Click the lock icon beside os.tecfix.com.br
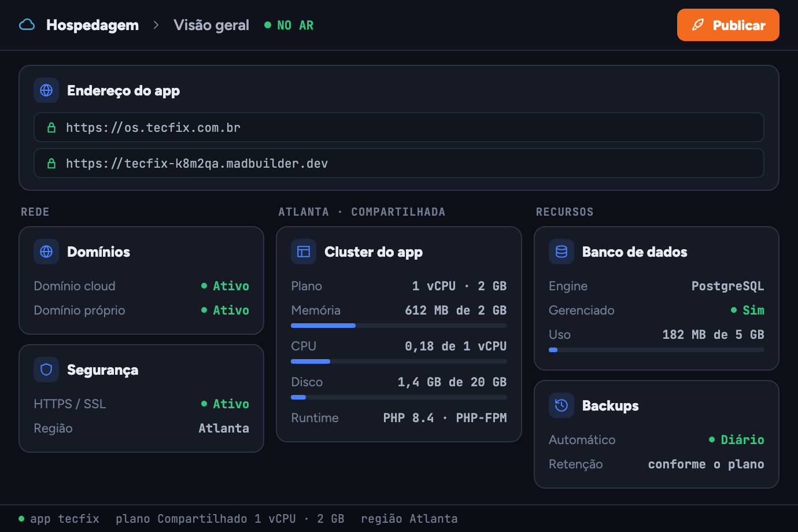Image resolution: width=798 pixels, height=532 pixels. (x=51, y=128)
